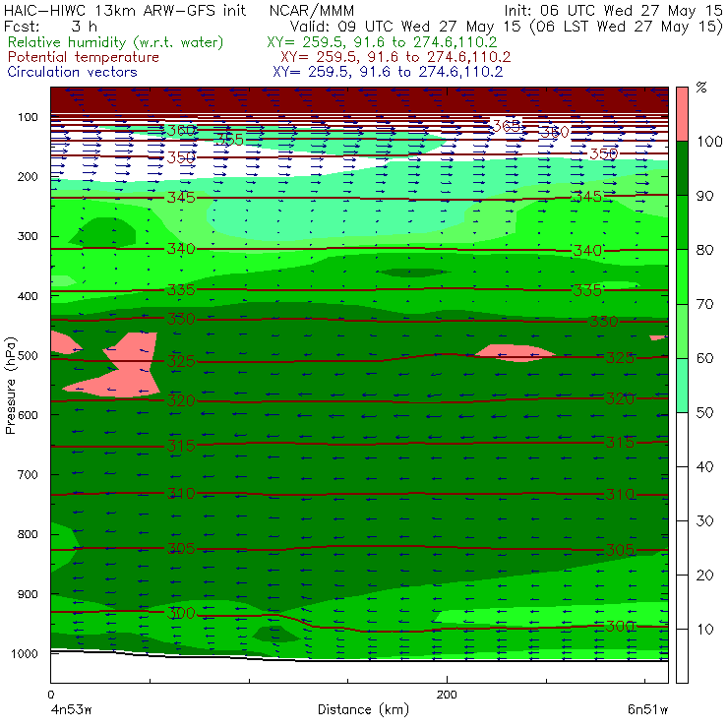Click the colorbar '20' percent label
Viewport: 728px width, 728px height.
(x=705, y=576)
